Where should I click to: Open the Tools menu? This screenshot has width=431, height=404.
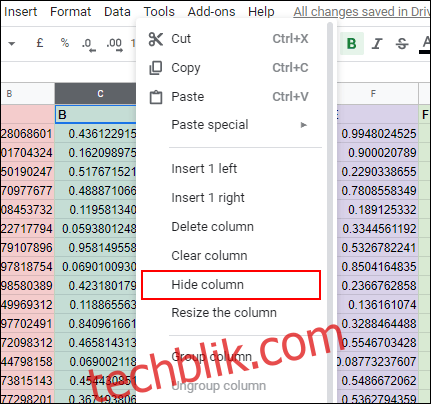click(159, 12)
